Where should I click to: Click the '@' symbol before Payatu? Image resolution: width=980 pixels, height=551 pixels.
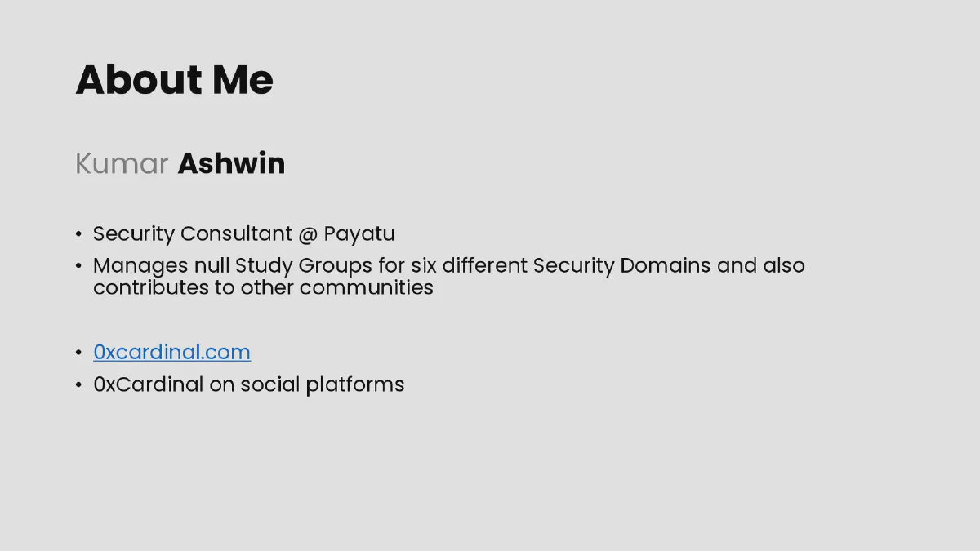307,234
